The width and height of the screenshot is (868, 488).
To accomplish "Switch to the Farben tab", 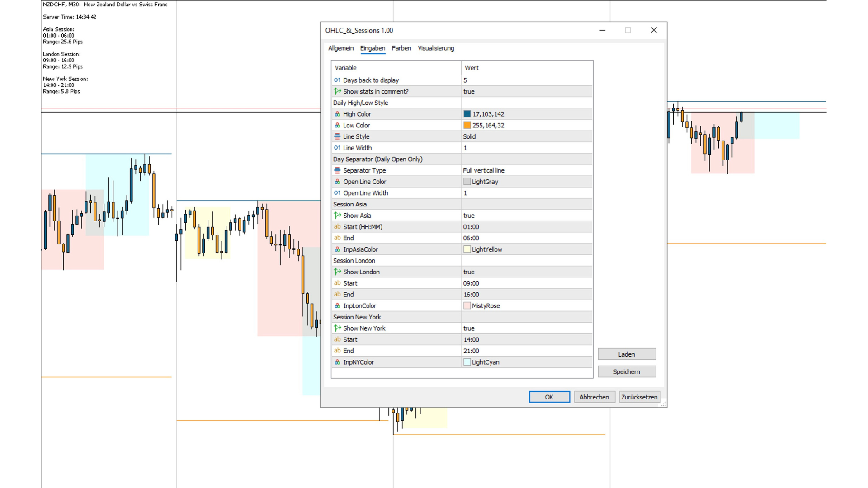I will [401, 48].
